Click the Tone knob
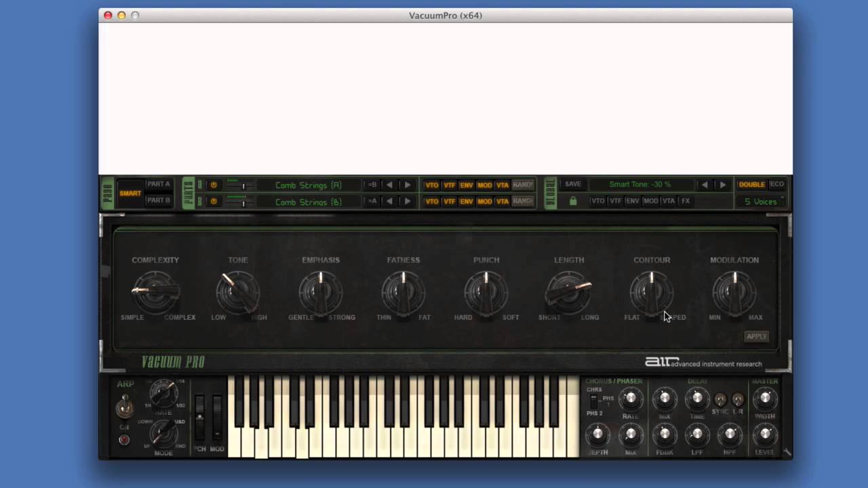The width and height of the screenshot is (868, 488). pos(238,292)
